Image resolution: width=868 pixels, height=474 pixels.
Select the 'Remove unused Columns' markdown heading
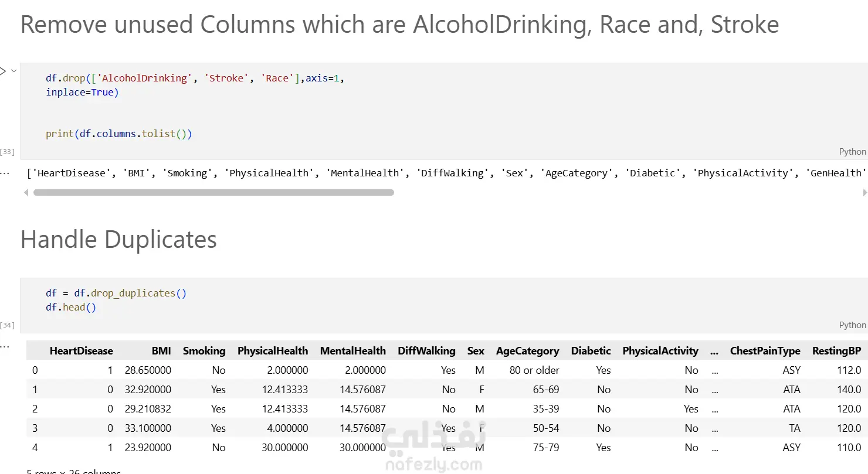click(399, 25)
